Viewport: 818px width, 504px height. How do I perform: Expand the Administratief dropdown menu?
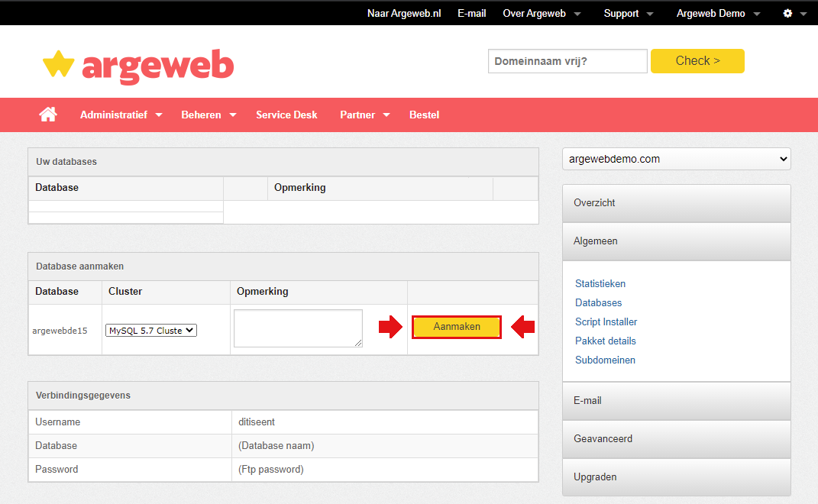[121, 115]
